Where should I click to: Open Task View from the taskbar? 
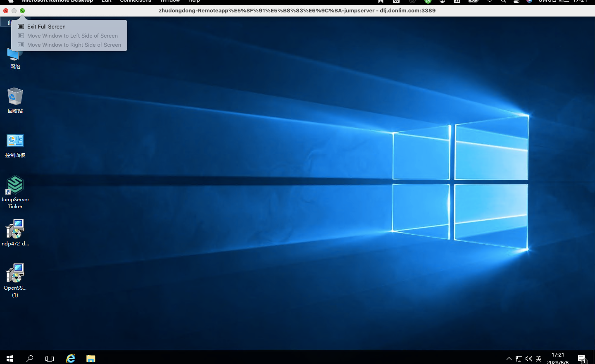(50, 358)
